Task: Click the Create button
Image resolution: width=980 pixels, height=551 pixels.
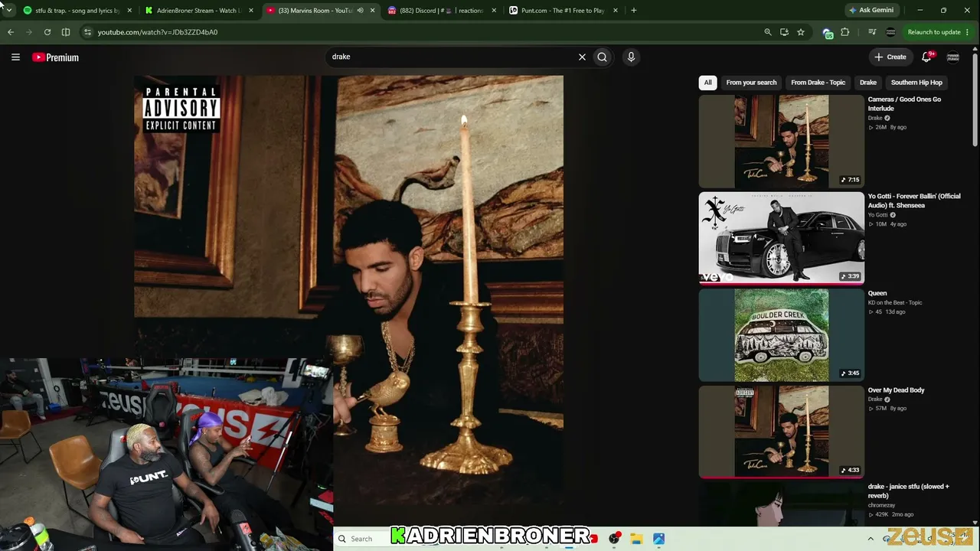Action: pyautogui.click(x=890, y=57)
